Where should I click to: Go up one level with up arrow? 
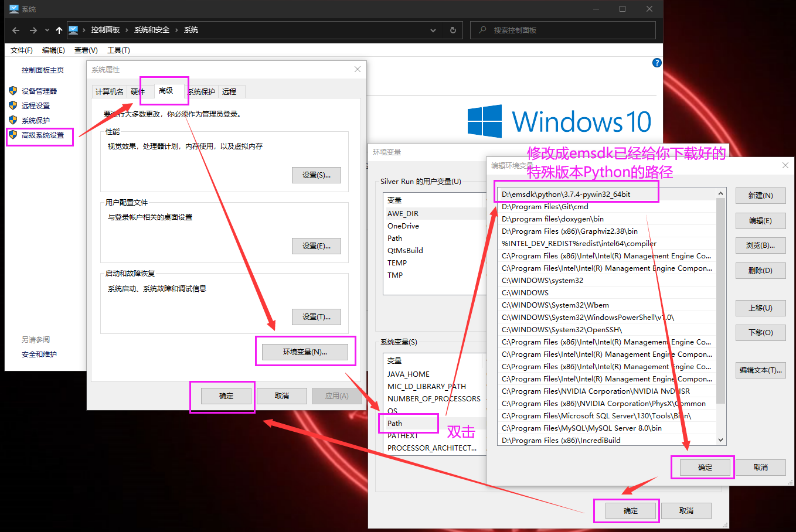[x=59, y=30]
